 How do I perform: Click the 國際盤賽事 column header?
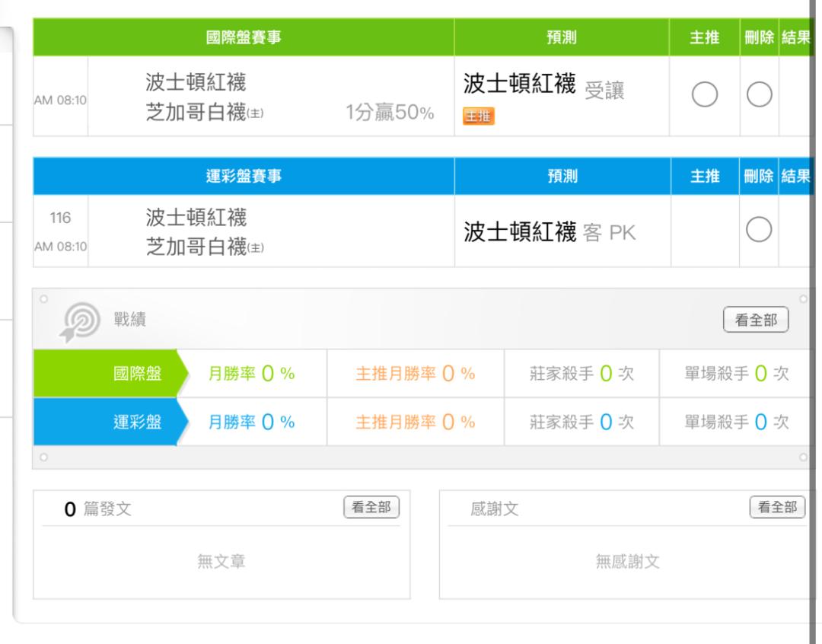point(244,37)
